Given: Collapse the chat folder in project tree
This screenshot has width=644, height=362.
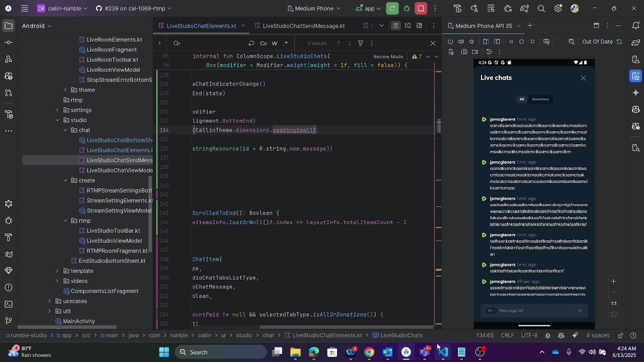Looking at the screenshot, I should coord(65,130).
